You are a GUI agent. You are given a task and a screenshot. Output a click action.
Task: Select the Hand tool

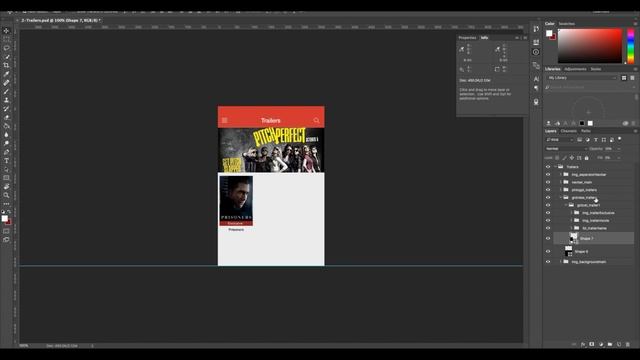pos(6,187)
